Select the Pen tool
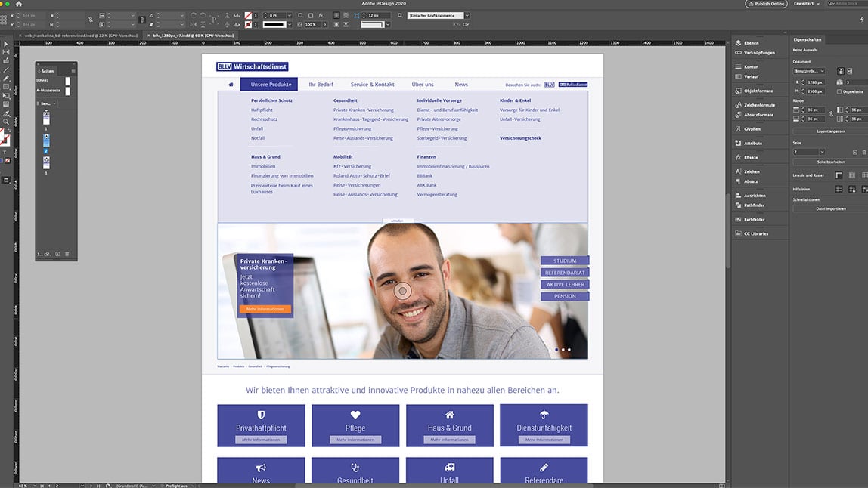 [x=5, y=78]
